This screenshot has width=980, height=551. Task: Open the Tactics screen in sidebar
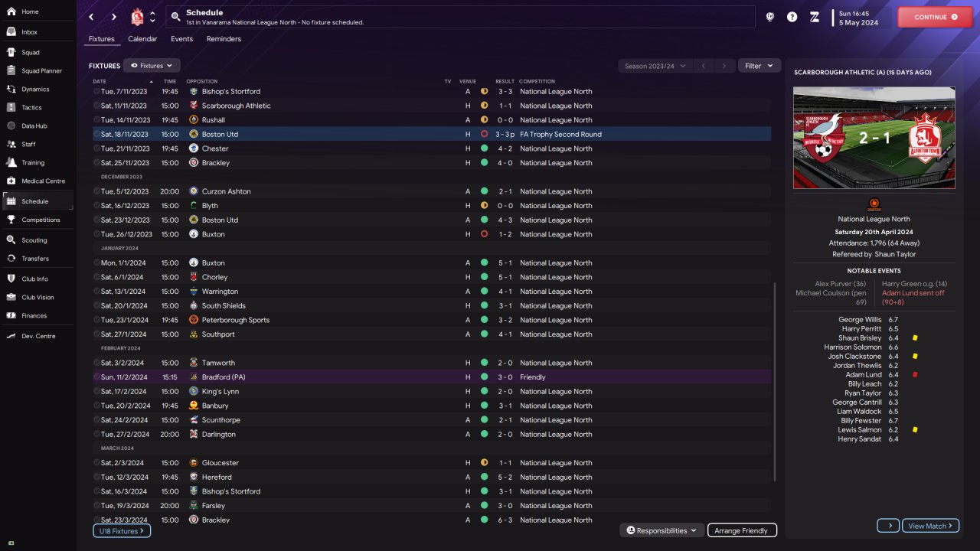[x=31, y=108]
